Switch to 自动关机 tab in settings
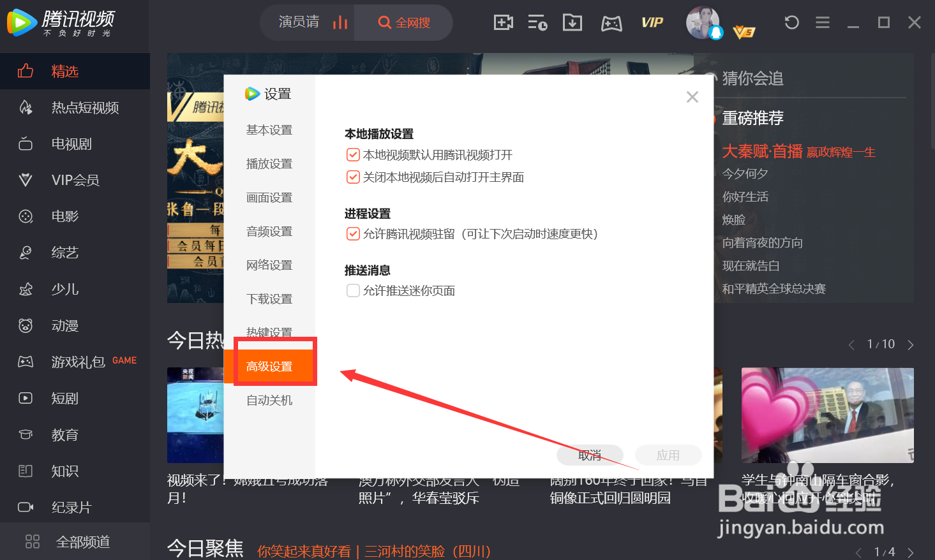This screenshot has height=560, width=935. coord(269,400)
